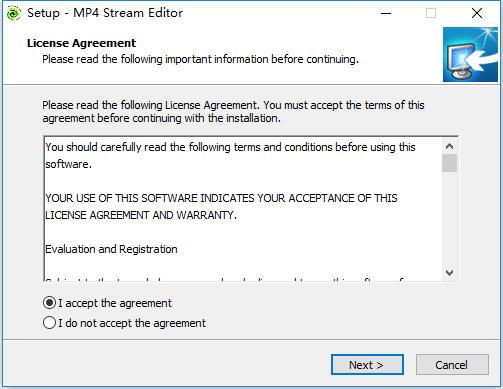The height and width of the screenshot is (389, 503).
Task: Close the Setup window
Action: 477,13
